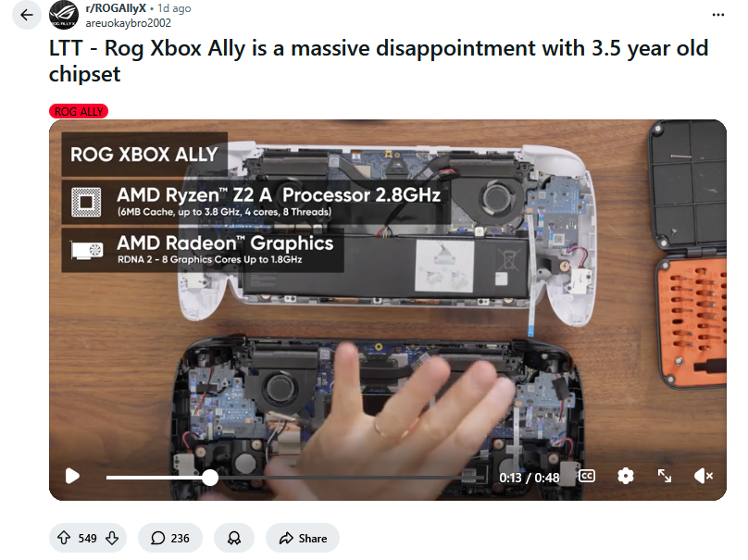Give an award to the post
The width and height of the screenshot is (748, 560).
click(x=233, y=538)
